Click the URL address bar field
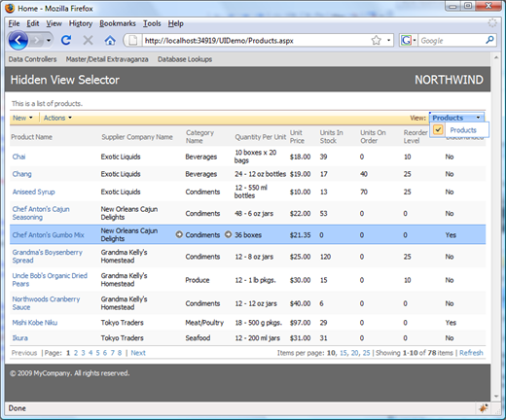Viewport: 506px width, 420px height. 256,41
